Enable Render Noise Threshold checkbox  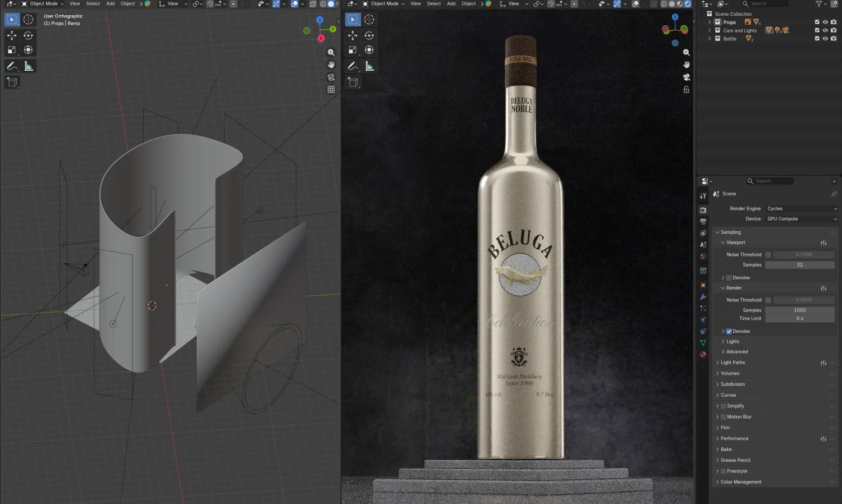pos(768,300)
